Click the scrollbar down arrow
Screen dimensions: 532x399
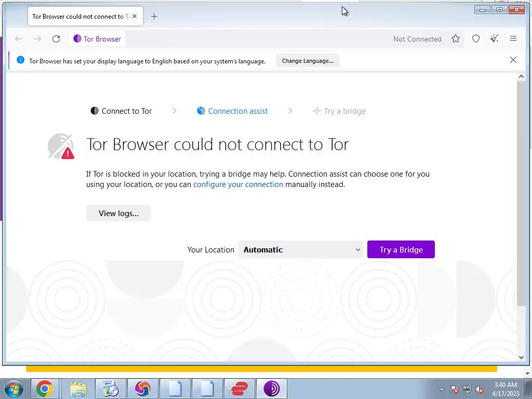[521, 357]
